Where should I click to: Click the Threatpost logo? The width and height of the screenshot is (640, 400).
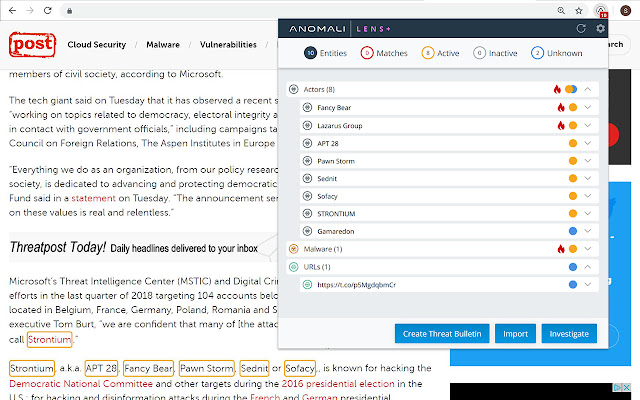tap(32, 44)
